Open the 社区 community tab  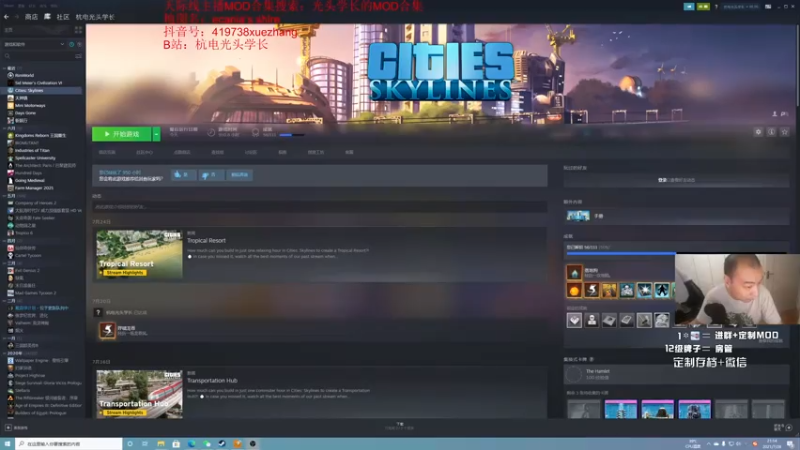[x=63, y=17]
